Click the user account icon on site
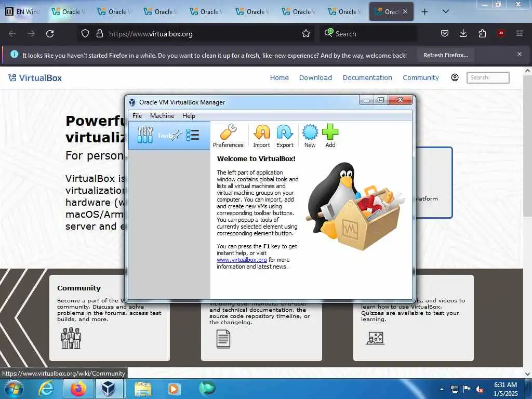 click(455, 77)
